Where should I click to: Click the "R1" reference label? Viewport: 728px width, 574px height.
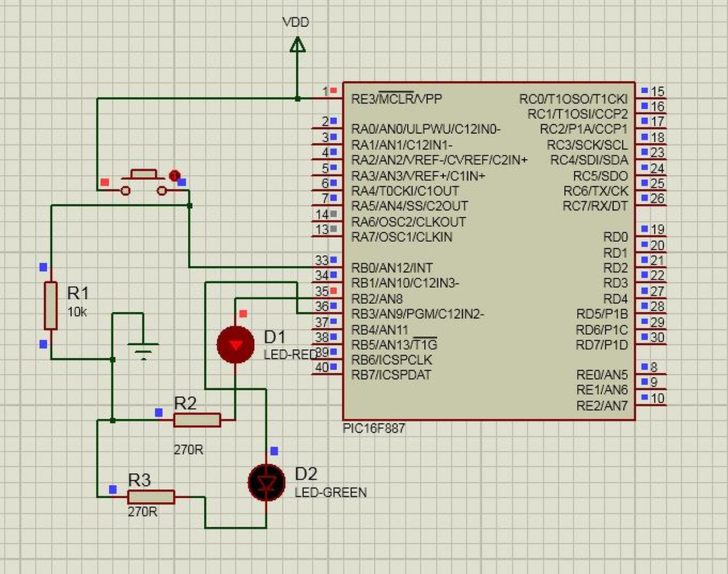[x=78, y=293]
